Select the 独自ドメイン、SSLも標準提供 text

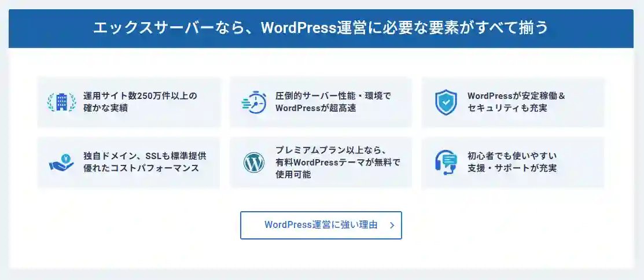[145, 156]
